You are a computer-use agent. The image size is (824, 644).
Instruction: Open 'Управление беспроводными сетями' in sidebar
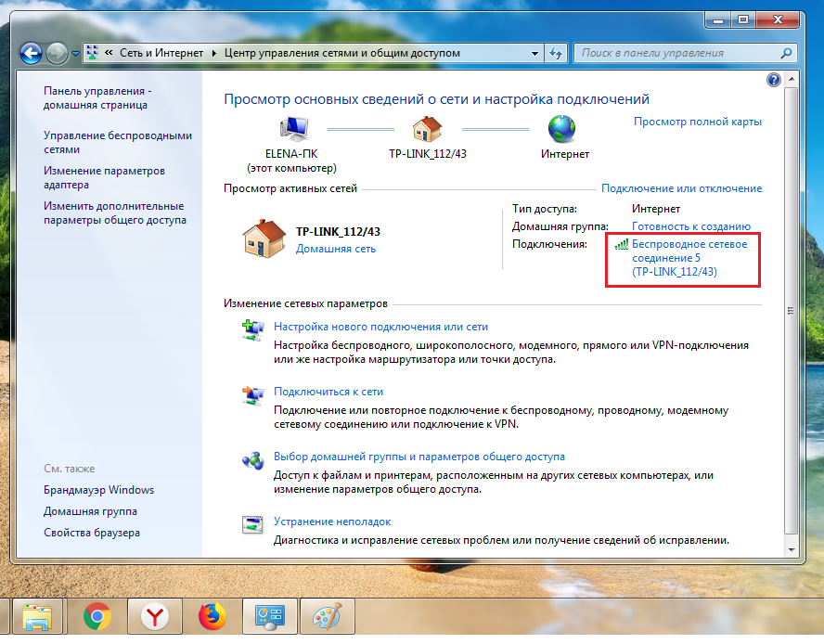click(x=117, y=142)
